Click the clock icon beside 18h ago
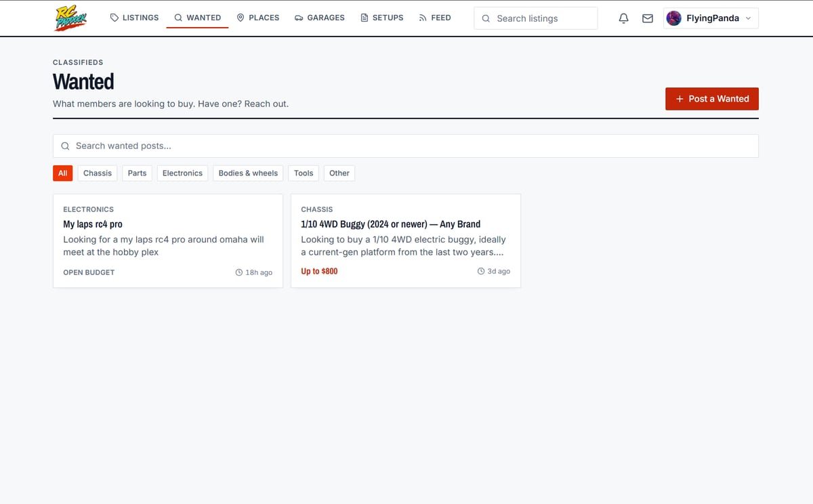This screenshot has width=813, height=504. pos(238,272)
